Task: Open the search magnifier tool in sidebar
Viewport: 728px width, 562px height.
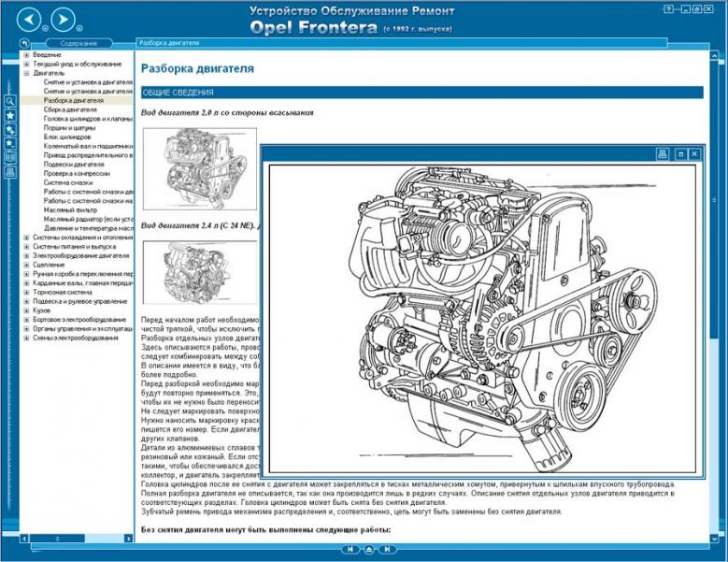Action: pos(10,101)
